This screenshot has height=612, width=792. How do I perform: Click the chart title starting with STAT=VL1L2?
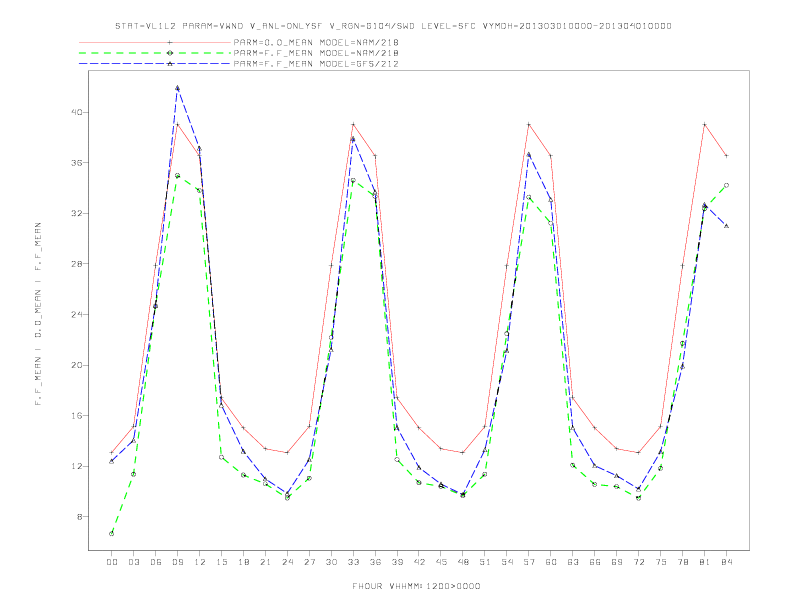tap(393, 26)
